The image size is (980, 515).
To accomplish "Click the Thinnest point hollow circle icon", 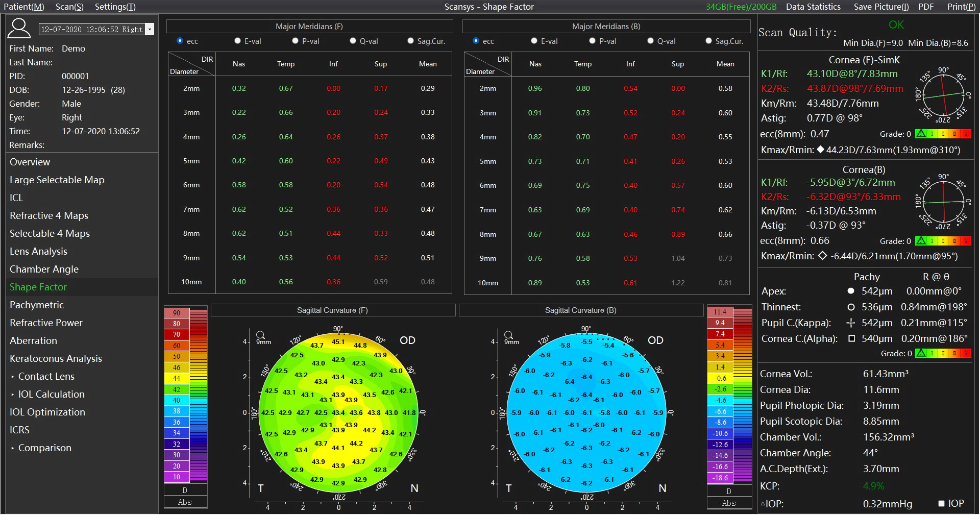I will coord(851,307).
